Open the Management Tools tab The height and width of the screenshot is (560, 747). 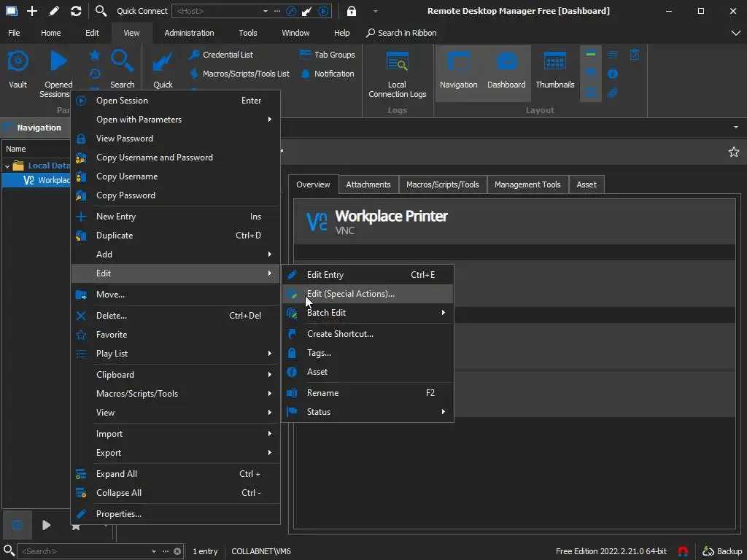click(x=527, y=184)
